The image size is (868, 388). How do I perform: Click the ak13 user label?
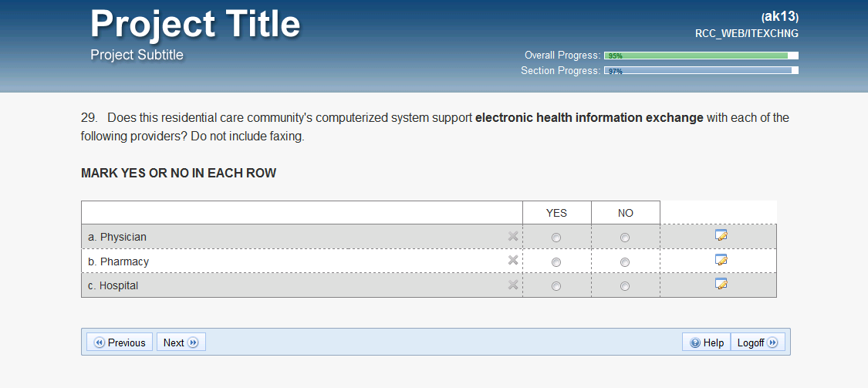(x=779, y=17)
